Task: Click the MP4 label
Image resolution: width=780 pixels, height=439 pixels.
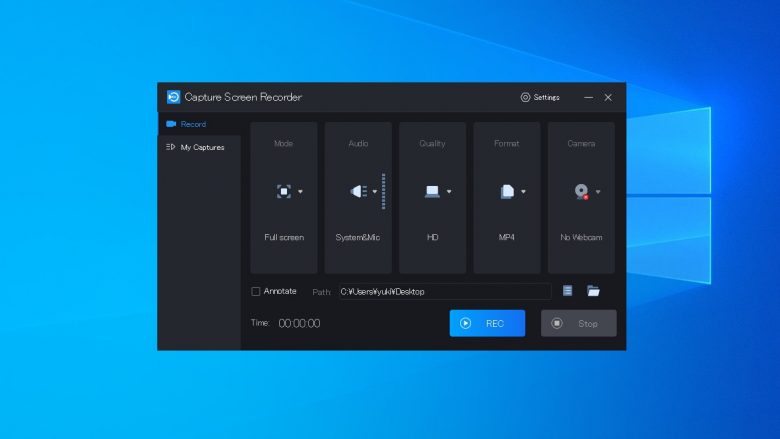Action: pos(506,237)
